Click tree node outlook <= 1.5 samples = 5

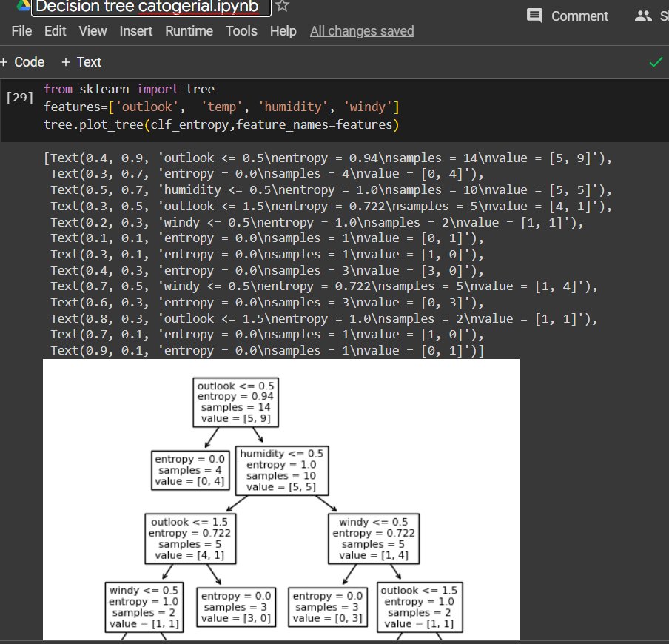coord(190,539)
